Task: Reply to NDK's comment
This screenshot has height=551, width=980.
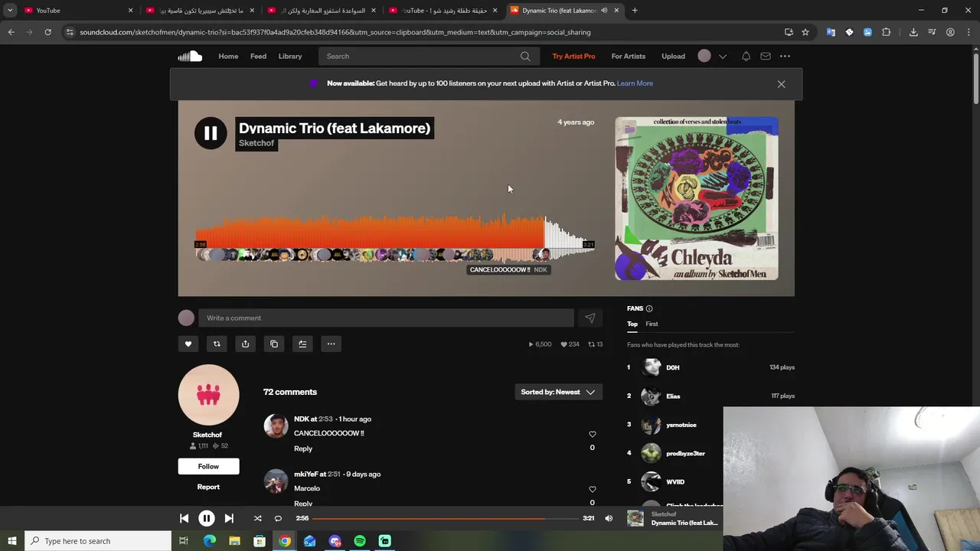Action: click(x=303, y=448)
